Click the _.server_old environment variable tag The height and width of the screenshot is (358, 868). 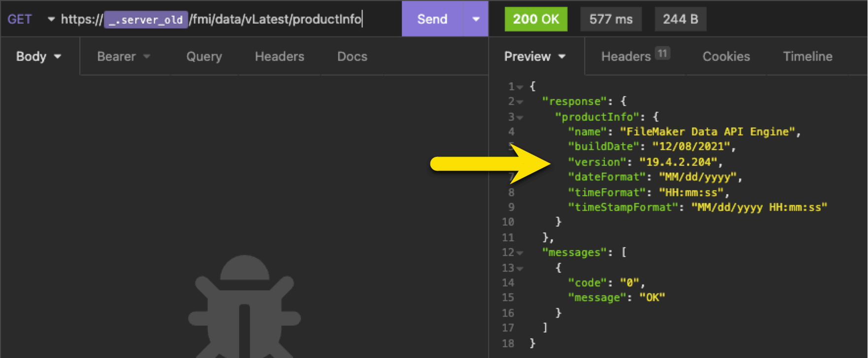click(x=146, y=20)
